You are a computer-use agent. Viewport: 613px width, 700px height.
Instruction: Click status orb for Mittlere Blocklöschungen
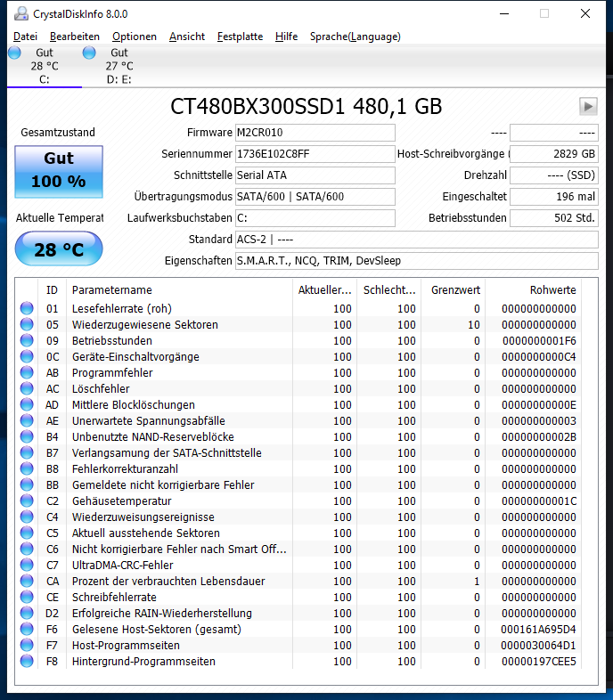tap(27, 405)
